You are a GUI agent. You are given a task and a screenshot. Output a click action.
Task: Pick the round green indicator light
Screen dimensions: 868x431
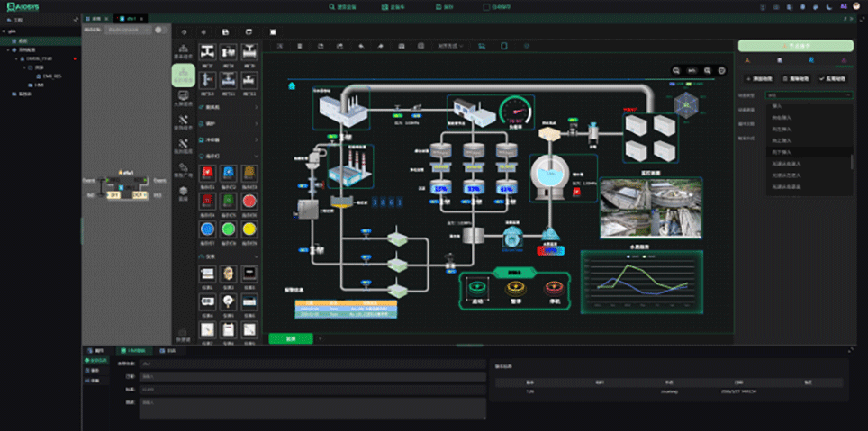[x=229, y=229]
